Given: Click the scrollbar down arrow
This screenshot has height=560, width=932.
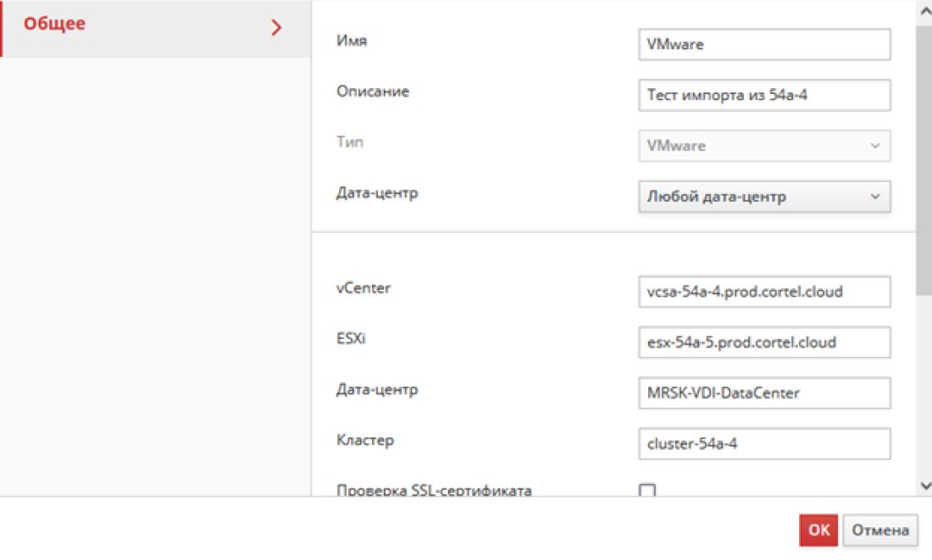Looking at the screenshot, I should pyautogui.click(x=924, y=485).
